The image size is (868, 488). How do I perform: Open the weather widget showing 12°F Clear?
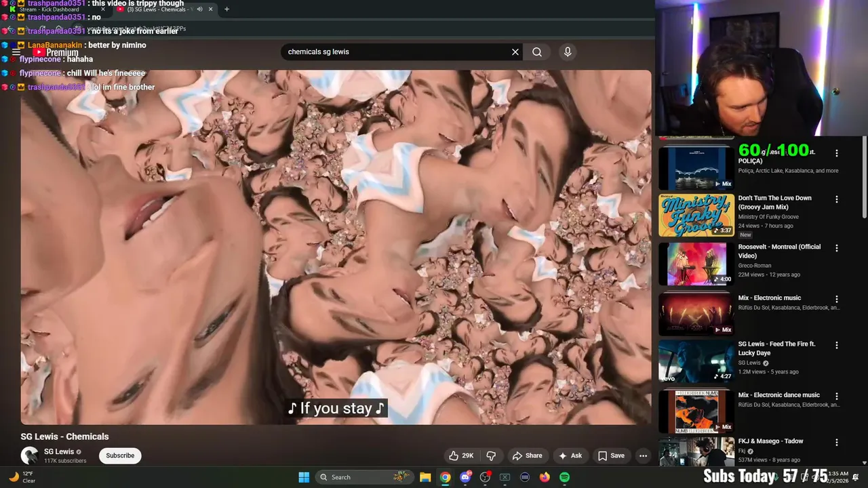[22, 477]
